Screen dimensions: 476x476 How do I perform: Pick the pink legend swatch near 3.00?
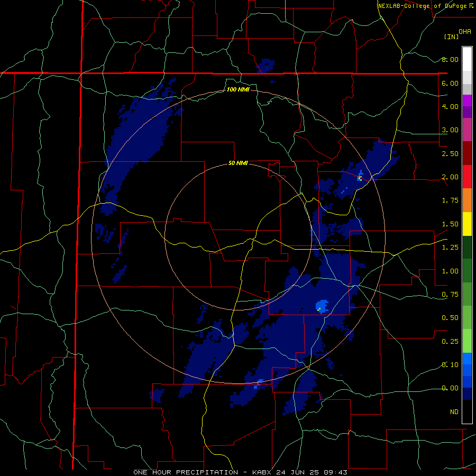(467, 130)
